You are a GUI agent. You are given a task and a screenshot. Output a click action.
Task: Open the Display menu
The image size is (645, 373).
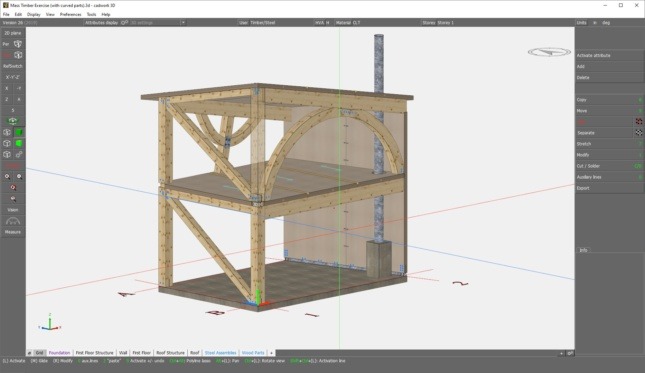(x=34, y=14)
